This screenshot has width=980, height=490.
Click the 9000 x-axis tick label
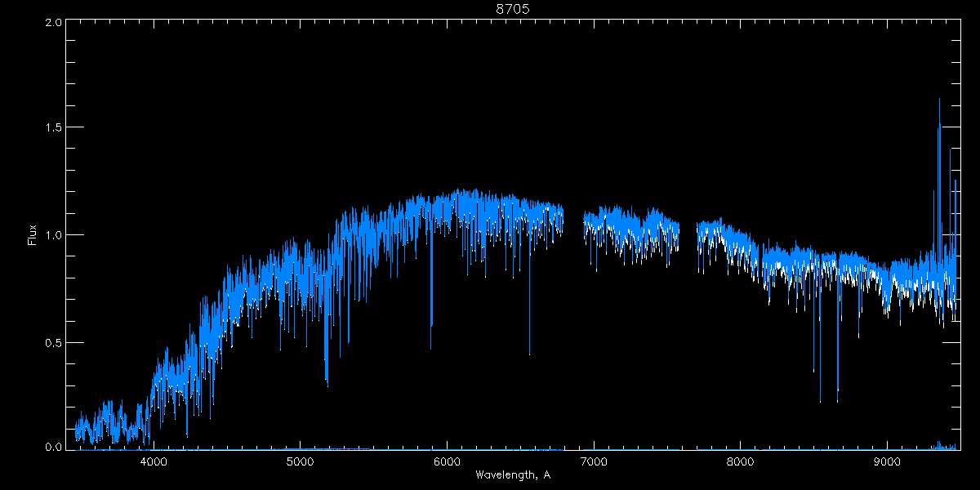(888, 461)
